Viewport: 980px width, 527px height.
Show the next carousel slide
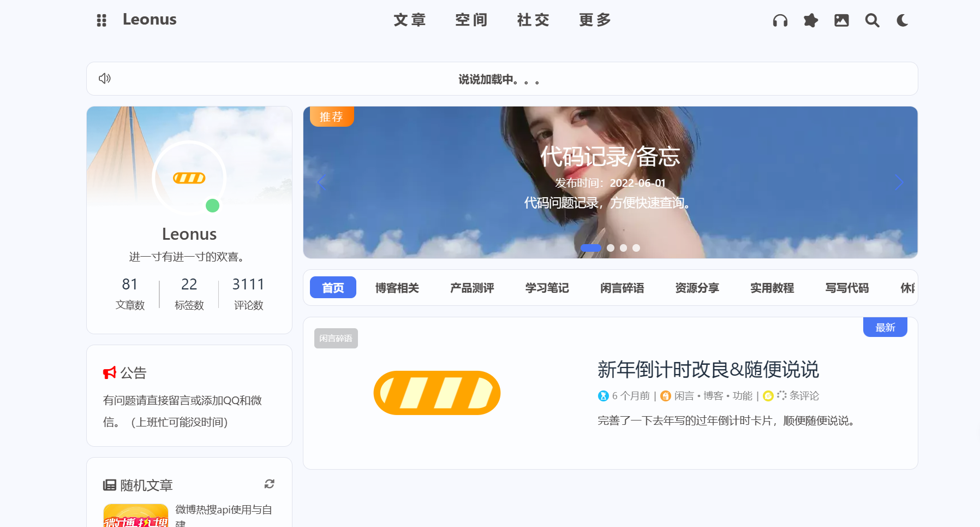899,182
